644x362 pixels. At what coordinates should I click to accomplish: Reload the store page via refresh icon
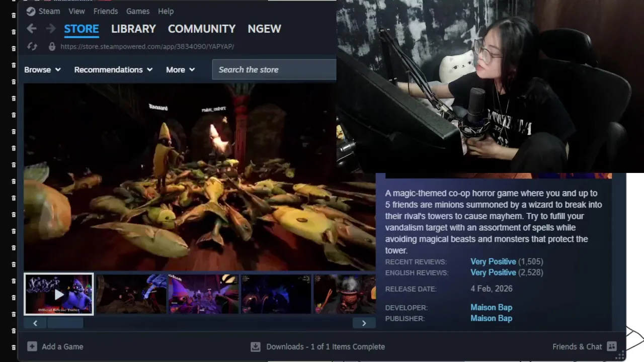click(x=32, y=46)
